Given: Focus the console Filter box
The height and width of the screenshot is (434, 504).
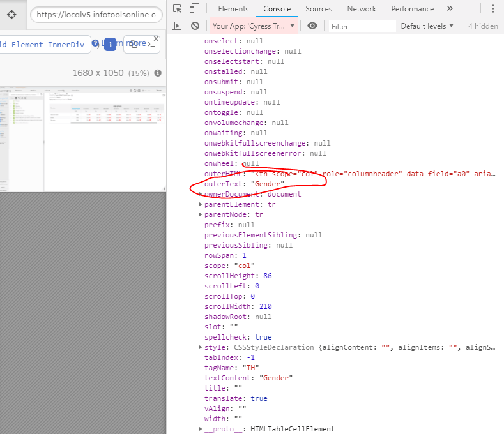Looking at the screenshot, I should point(362,26).
